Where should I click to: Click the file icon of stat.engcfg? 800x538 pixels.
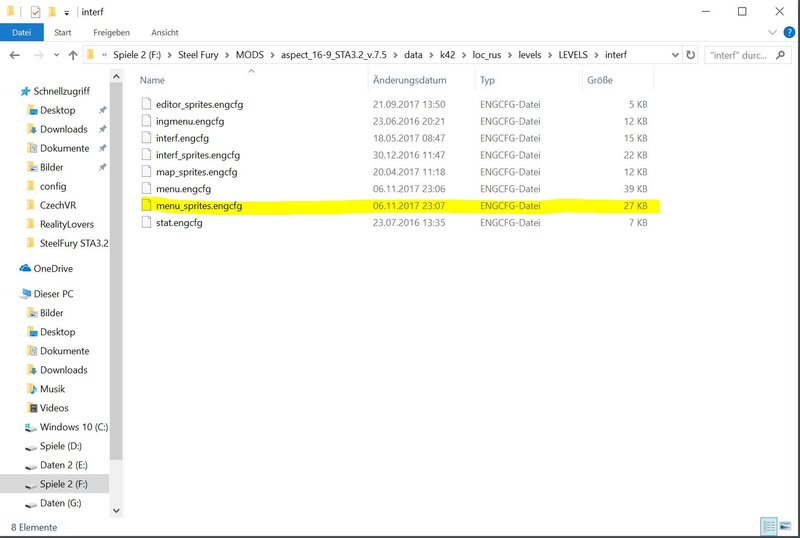[x=146, y=222]
